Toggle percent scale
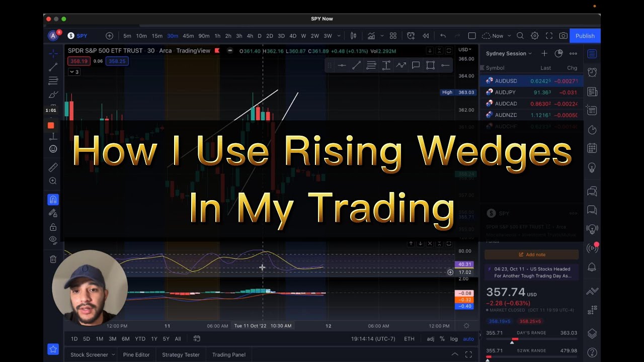 tap(442, 339)
